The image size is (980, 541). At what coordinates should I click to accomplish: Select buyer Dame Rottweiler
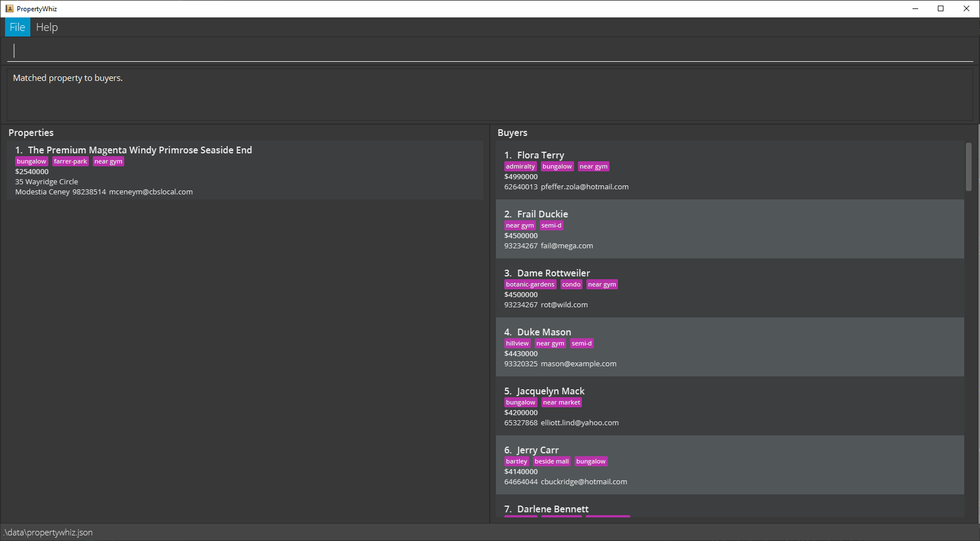pos(730,288)
